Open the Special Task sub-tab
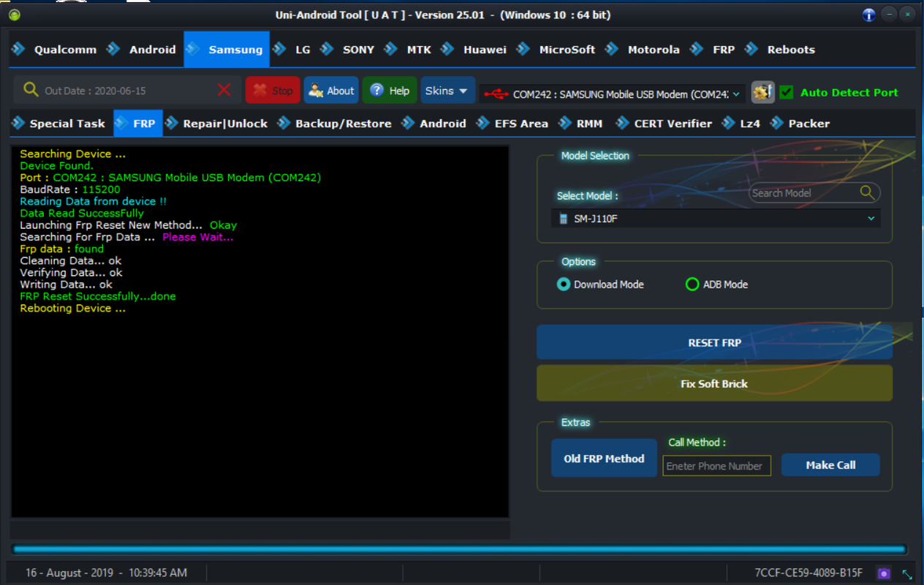Screen dimensions: 924x585 [x=59, y=124]
